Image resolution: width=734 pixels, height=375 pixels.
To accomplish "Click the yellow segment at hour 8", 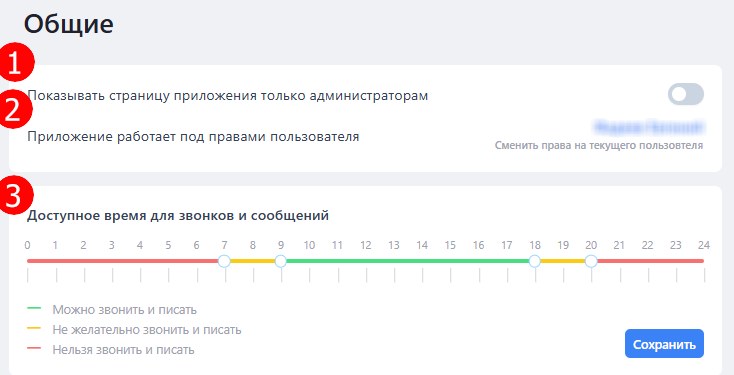I will tap(253, 261).
